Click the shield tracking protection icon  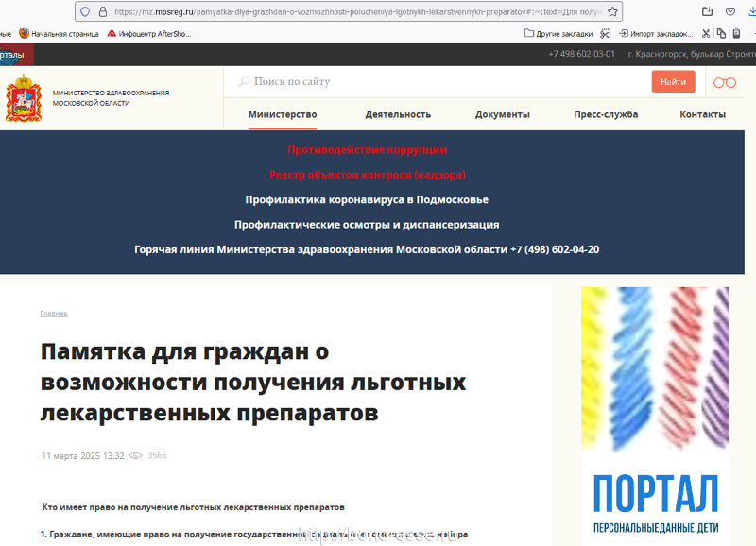pyautogui.click(x=85, y=12)
